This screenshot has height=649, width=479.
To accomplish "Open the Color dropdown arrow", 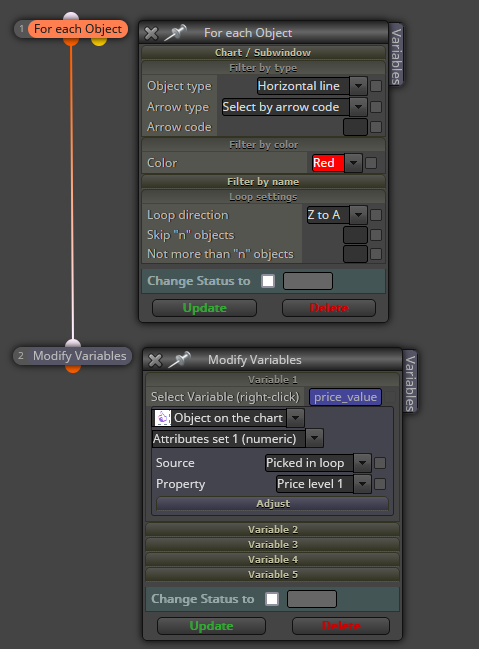I will (353, 163).
